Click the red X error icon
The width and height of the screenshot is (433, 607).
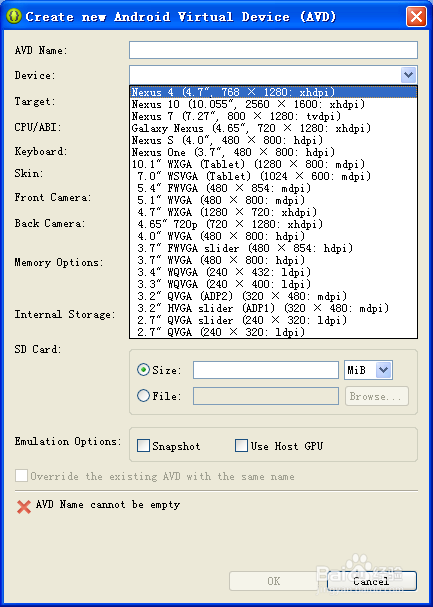click(24, 506)
